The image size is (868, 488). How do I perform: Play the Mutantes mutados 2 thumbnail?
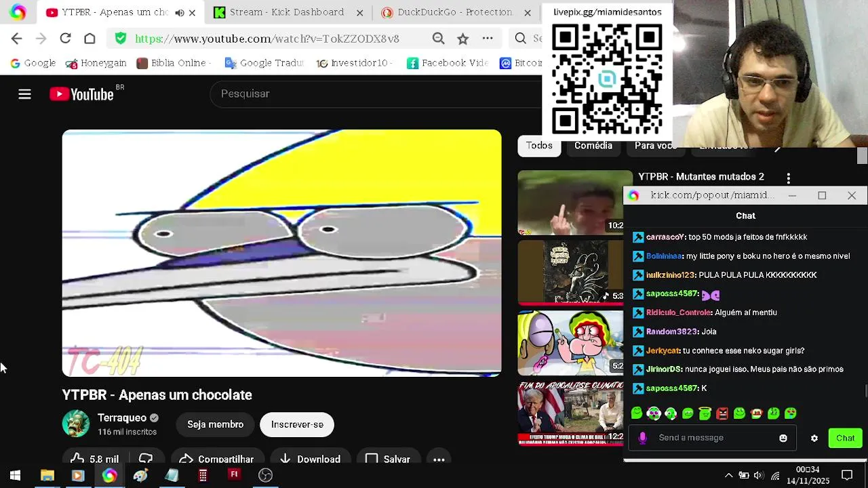coord(574,203)
